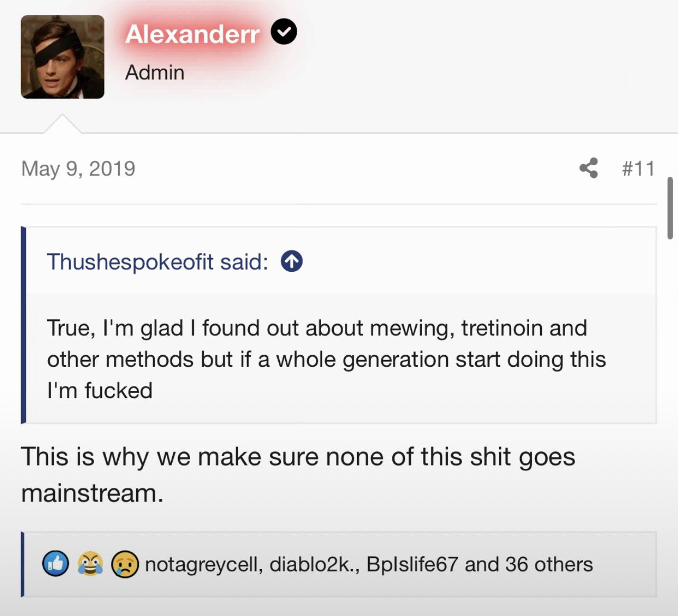
Task: Open the permalink for post #11
Action: 638,168
